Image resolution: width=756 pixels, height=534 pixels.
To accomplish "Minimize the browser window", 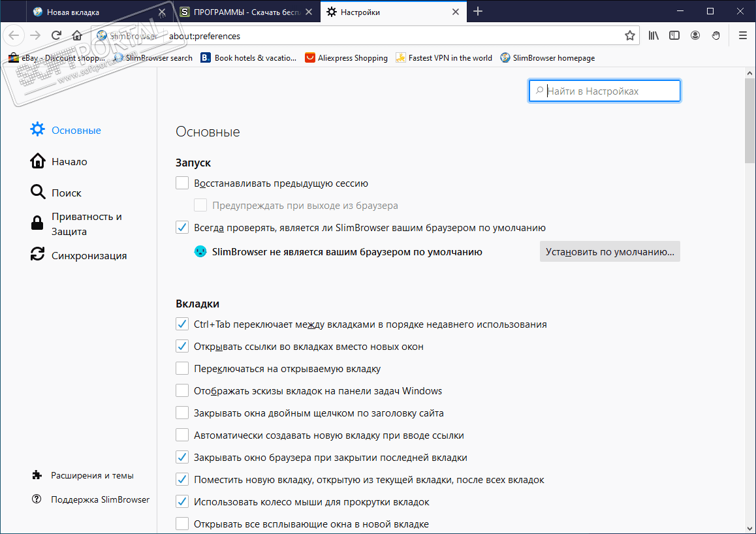I will coord(680,11).
